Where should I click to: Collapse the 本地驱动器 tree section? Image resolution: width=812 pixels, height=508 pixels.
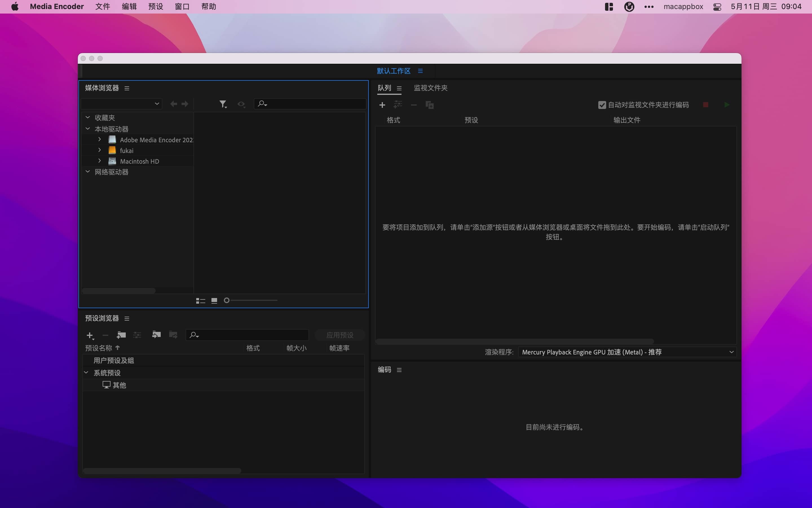[x=88, y=129]
